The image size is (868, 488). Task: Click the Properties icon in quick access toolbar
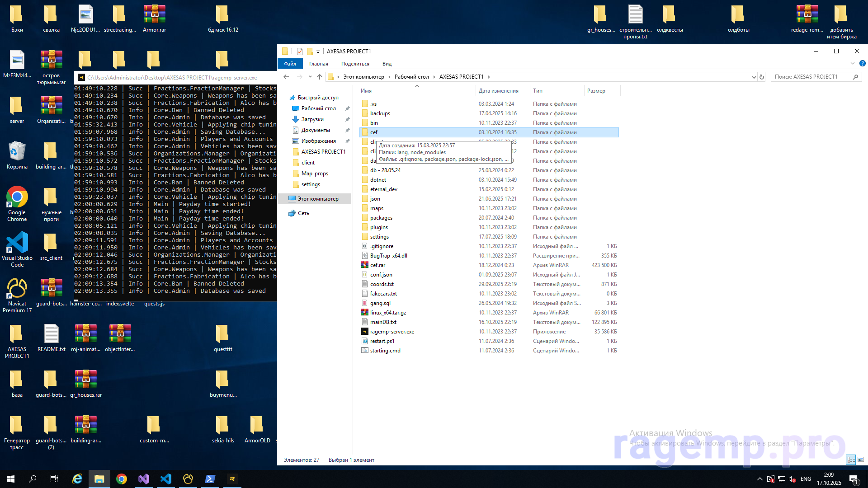pyautogui.click(x=300, y=52)
